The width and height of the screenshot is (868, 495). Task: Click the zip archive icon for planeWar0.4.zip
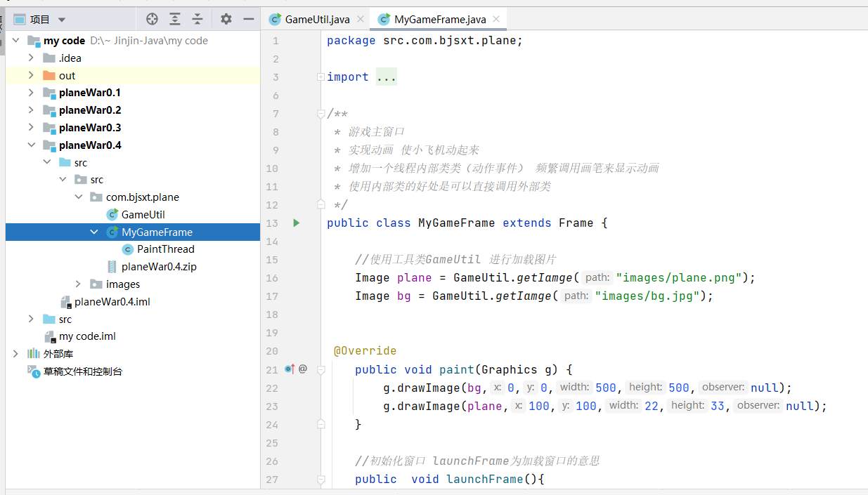[x=112, y=267]
